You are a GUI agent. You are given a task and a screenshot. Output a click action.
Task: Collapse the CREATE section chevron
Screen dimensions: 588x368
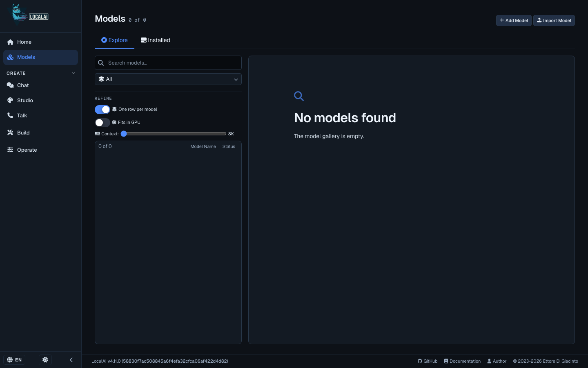[73, 73]
